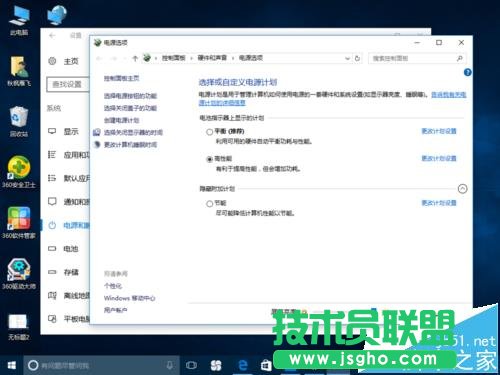Select the 平衡 (推荐) power plan
Viewport: 500px width, 375px height.
(209, 132)
